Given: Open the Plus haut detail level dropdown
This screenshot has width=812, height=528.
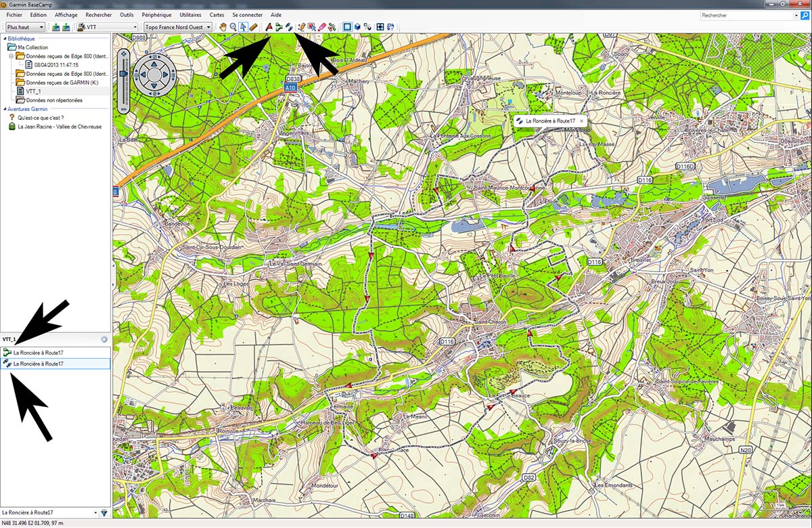Looking at the screenshot, I should click(25, 27).
